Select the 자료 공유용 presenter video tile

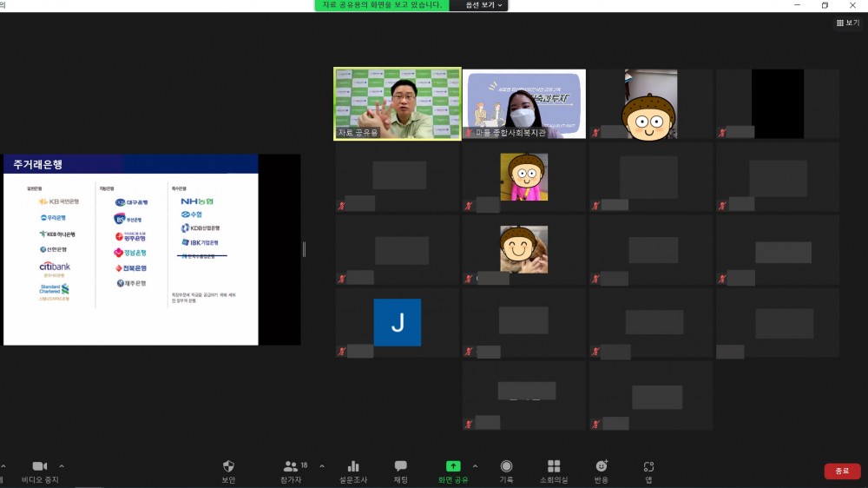(x=398, y=104)
